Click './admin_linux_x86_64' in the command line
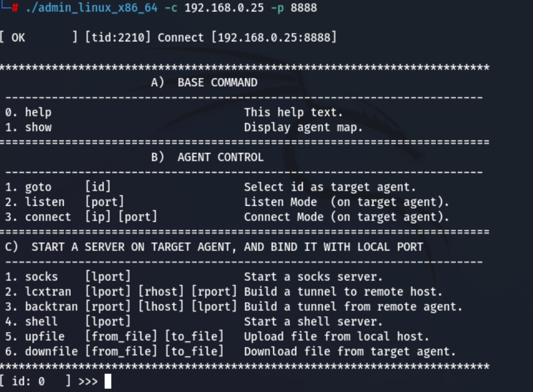The width and height of the screenshot is (533, 392). point(91,8)
